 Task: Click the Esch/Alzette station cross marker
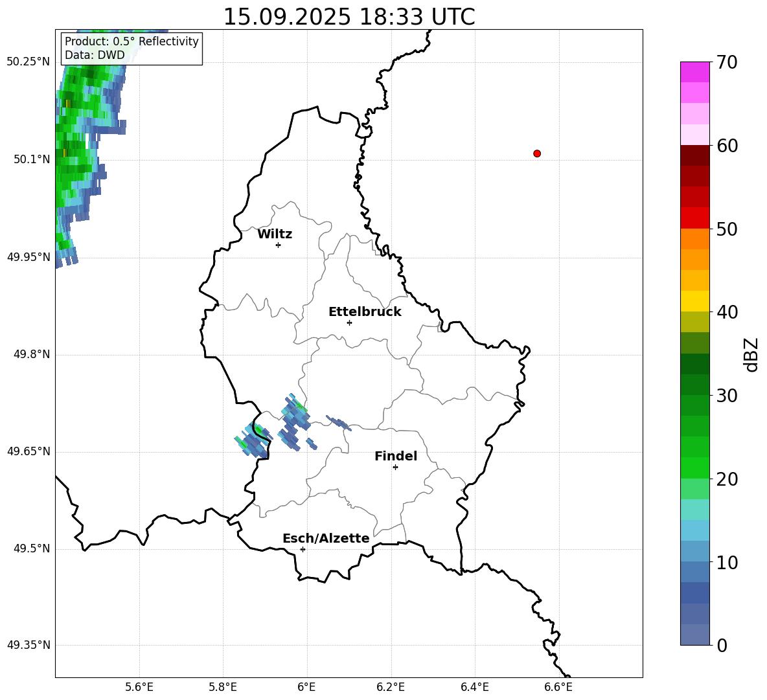pos(303,549)
